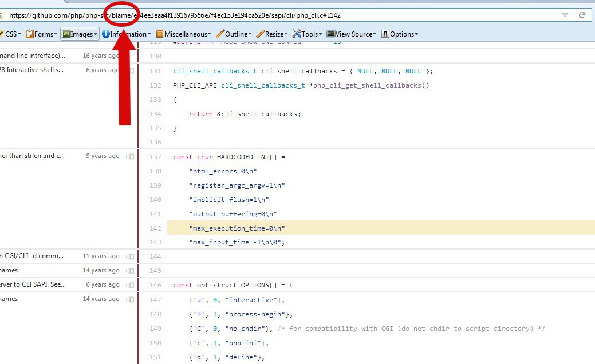Viewport: 595px width, 364px height.
Task: View blame prior to line 144 change
Action: tap(130, 257)
